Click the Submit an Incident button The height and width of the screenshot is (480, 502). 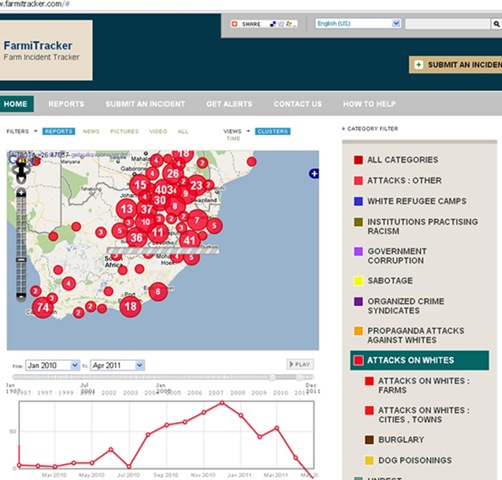[x=456, y=65]
